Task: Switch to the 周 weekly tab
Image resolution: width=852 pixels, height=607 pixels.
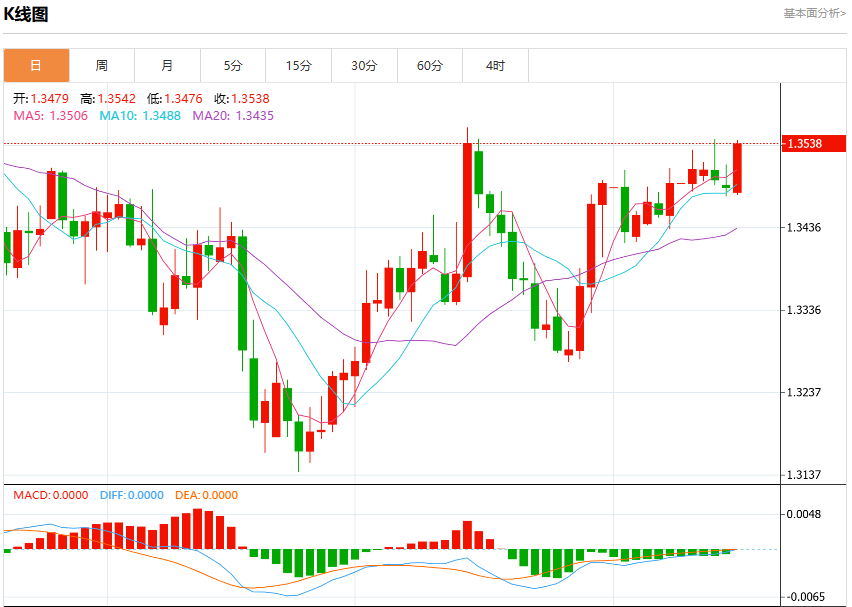Action: (102, 66)
